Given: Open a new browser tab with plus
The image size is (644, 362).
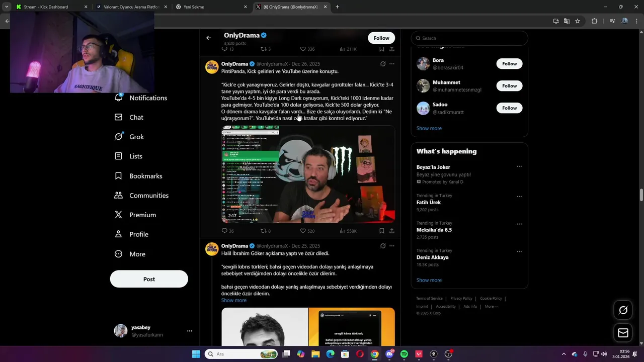Looking at the screenshot, I should click(337, 7).
